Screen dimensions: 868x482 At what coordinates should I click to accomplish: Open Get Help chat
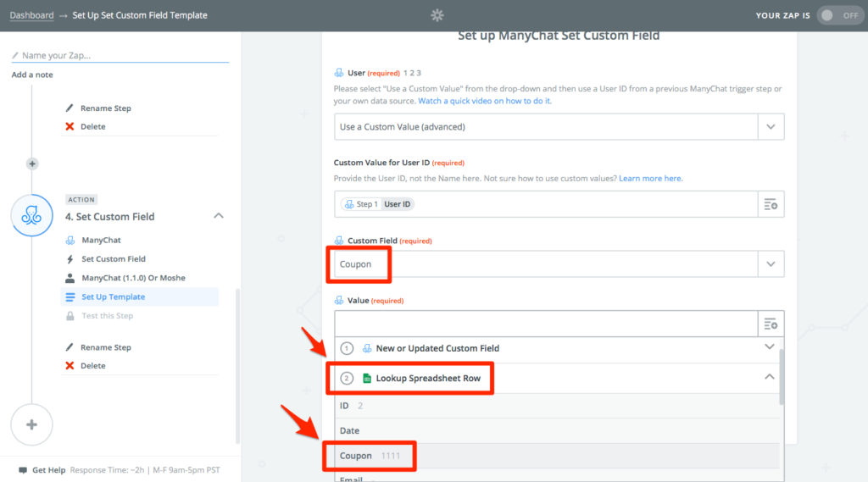[48, 470]
